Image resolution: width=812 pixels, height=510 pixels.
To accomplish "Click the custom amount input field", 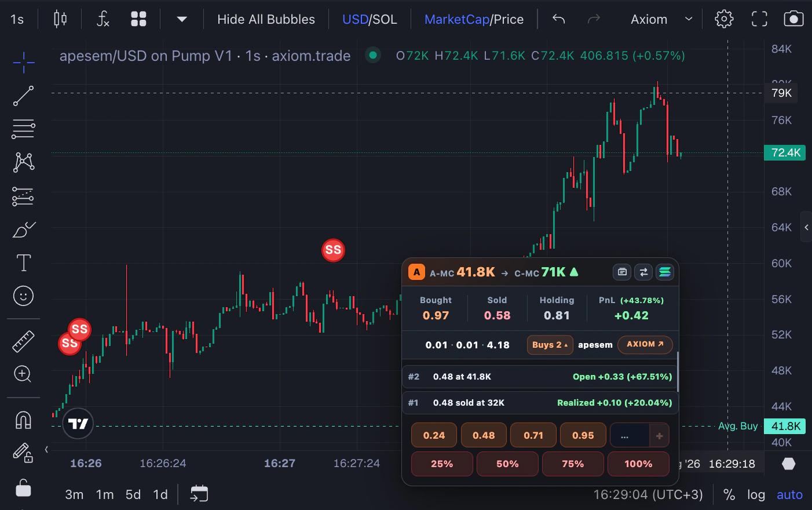I will [x=630, y=435].
